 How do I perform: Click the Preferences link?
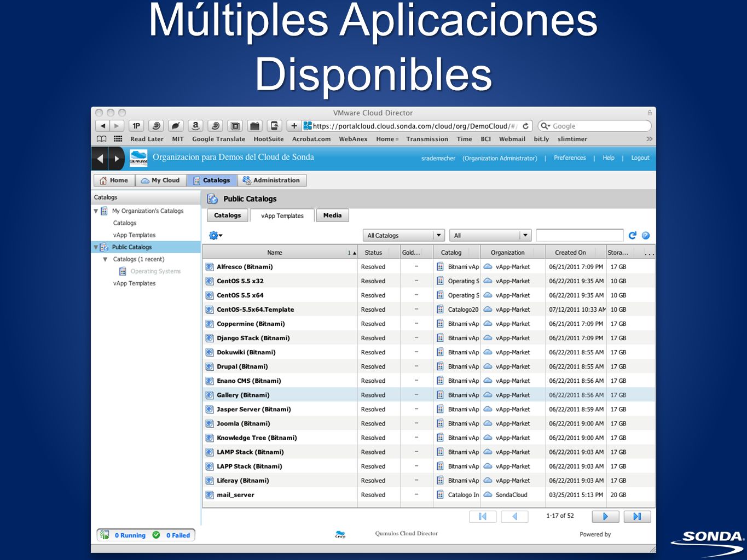coord(570,158)
